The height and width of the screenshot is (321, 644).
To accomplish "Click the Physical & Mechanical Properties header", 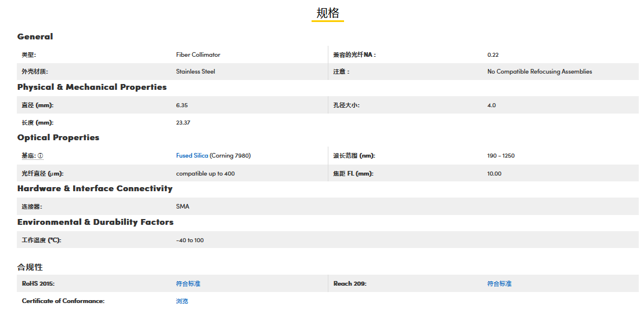I will pyautogui.click(x=92, y=87).
